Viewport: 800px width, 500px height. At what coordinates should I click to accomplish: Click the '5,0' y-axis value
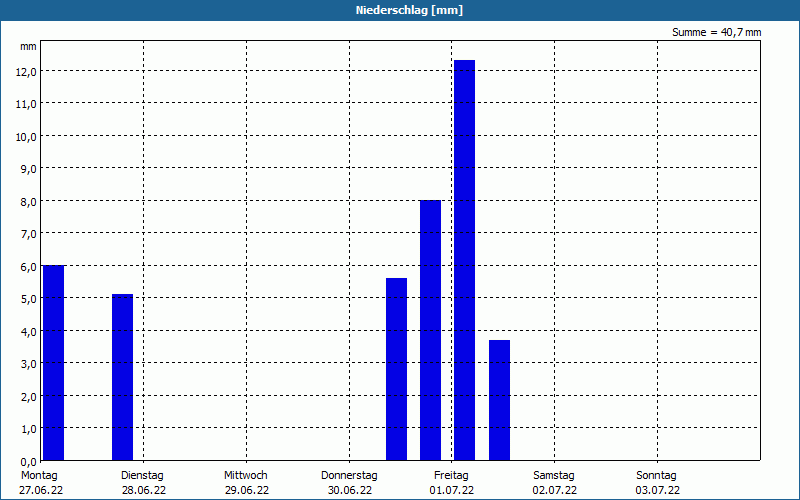pos(29,299)
